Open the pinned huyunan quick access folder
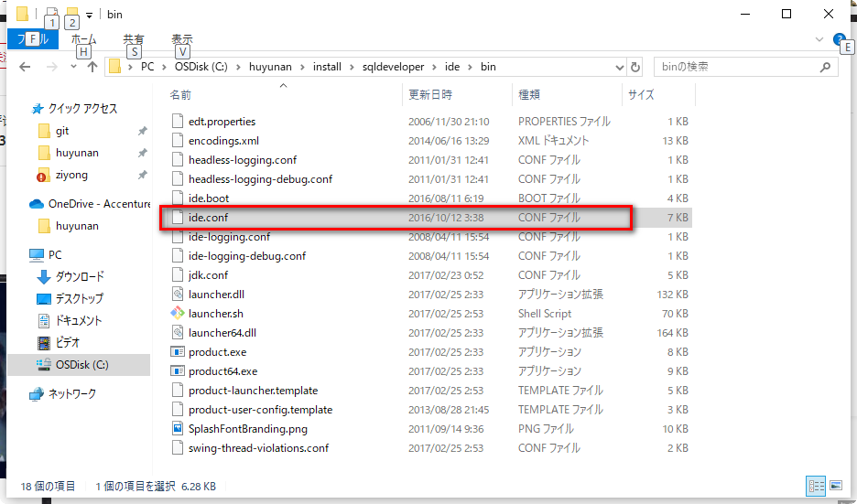 coord(77,153)
